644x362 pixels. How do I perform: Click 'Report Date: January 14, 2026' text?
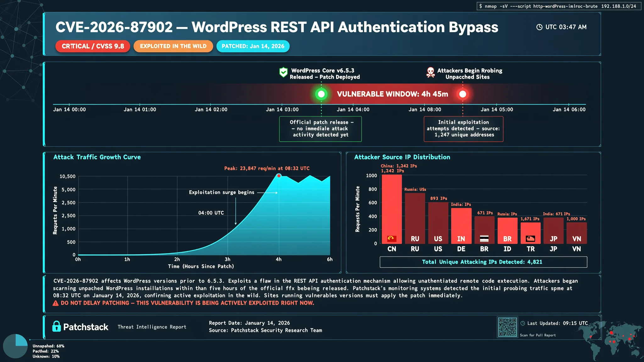(249, 323)
